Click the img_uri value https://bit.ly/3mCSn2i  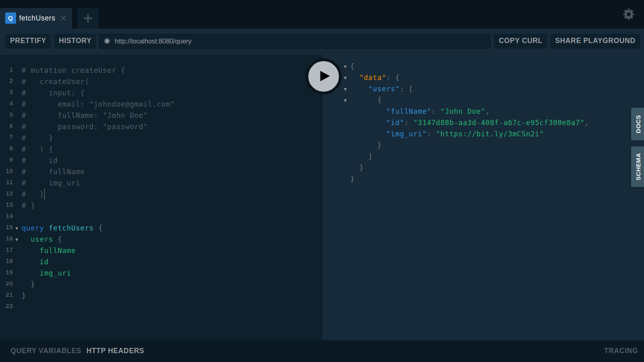[490, 134]
